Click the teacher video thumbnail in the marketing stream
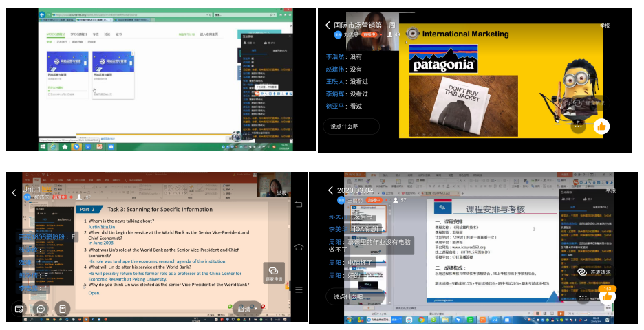The height and width of the screenshot is (330, 644). point(372,31)
